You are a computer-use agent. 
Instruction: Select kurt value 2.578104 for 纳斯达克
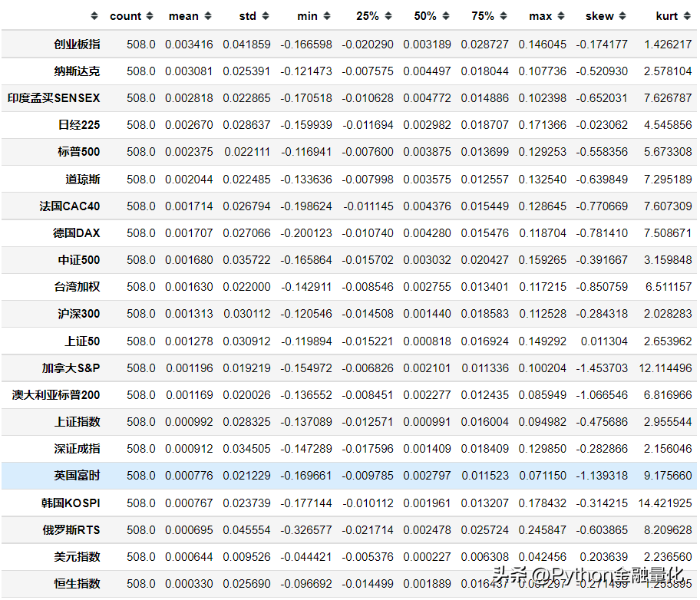point(668,71)
